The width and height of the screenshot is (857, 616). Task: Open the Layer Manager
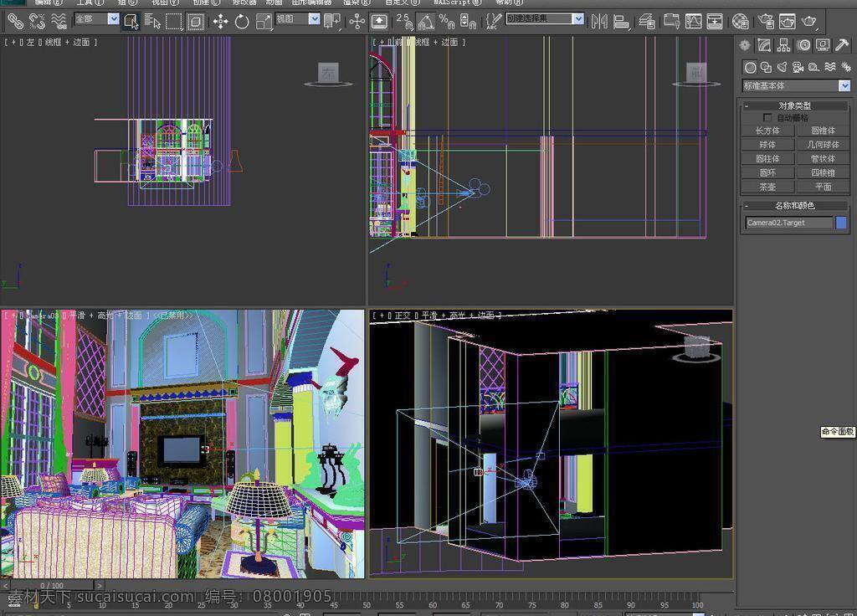pyautogui.click(x=647, y=21)
